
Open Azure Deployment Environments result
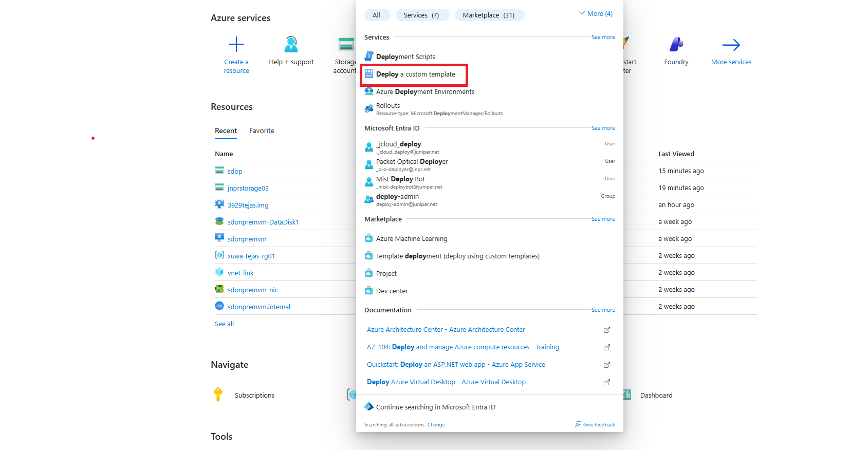click(x=426, y=91)
